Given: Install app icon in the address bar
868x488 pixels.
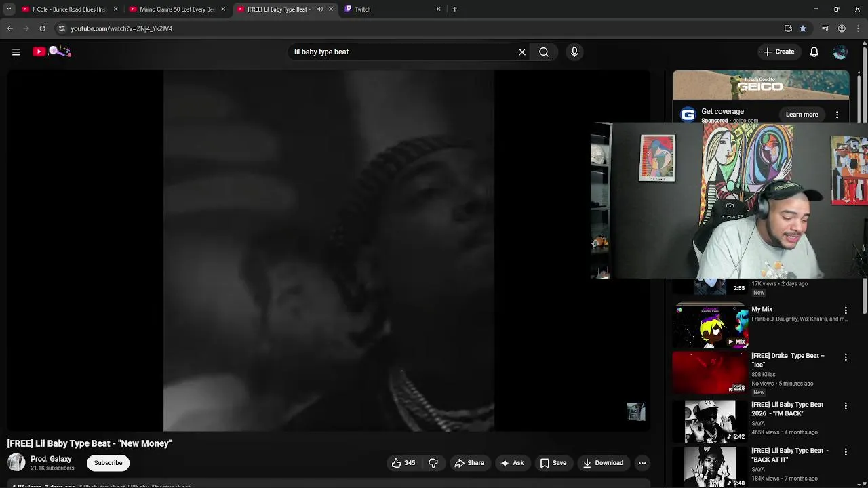Looking at the screenshot, I should pyautogui.click(x=788, y=28).
